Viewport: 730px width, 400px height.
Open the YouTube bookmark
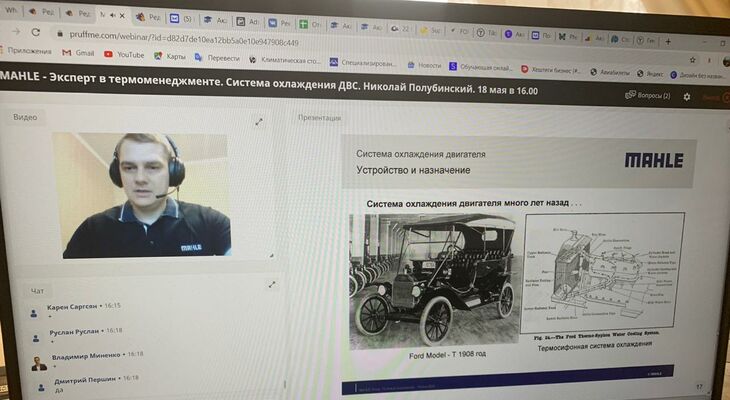pos(124,54)
